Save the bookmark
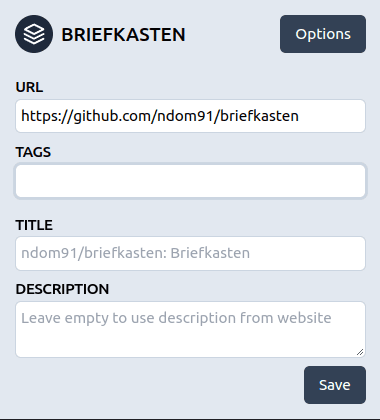Screen dimensions: 380x420 tap(335, 385)
